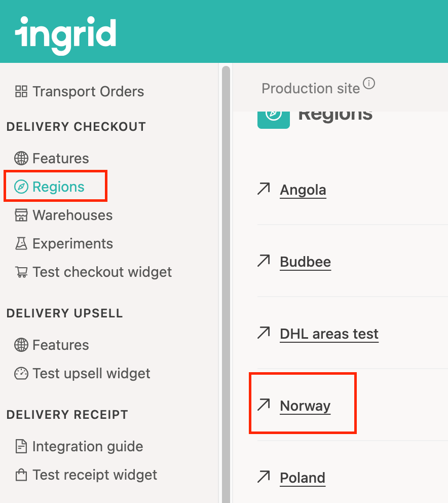Click the ingrid logo

pos(66,34)
